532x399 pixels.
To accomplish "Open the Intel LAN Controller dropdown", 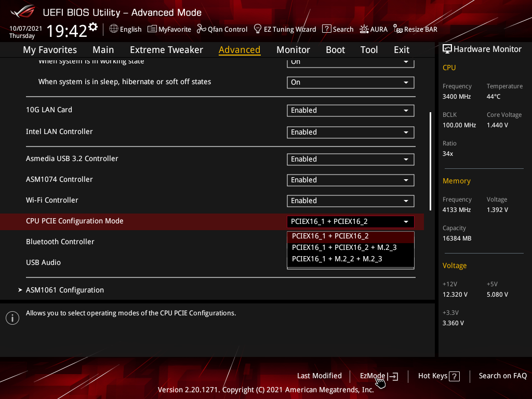I will pyautogui.click(x=351, y=132).
